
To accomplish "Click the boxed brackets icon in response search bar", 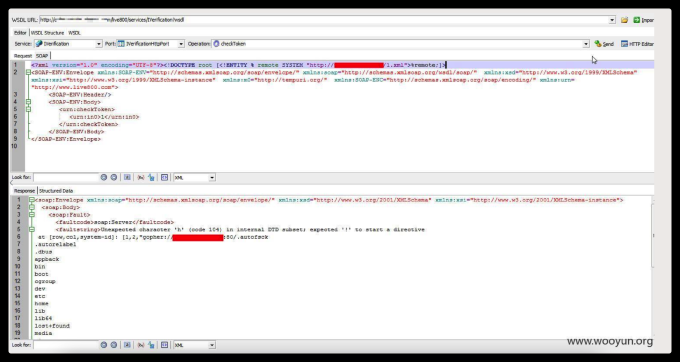I will tap(164, 345).
